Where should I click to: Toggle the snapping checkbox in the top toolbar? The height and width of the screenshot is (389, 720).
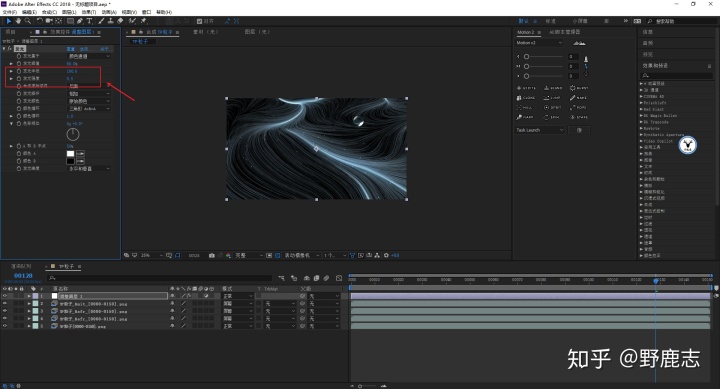click(x=199, y=21)
